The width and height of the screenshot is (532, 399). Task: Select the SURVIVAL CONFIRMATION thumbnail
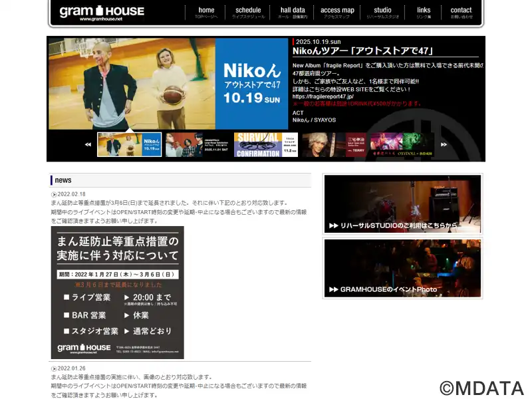coord(266,145)
